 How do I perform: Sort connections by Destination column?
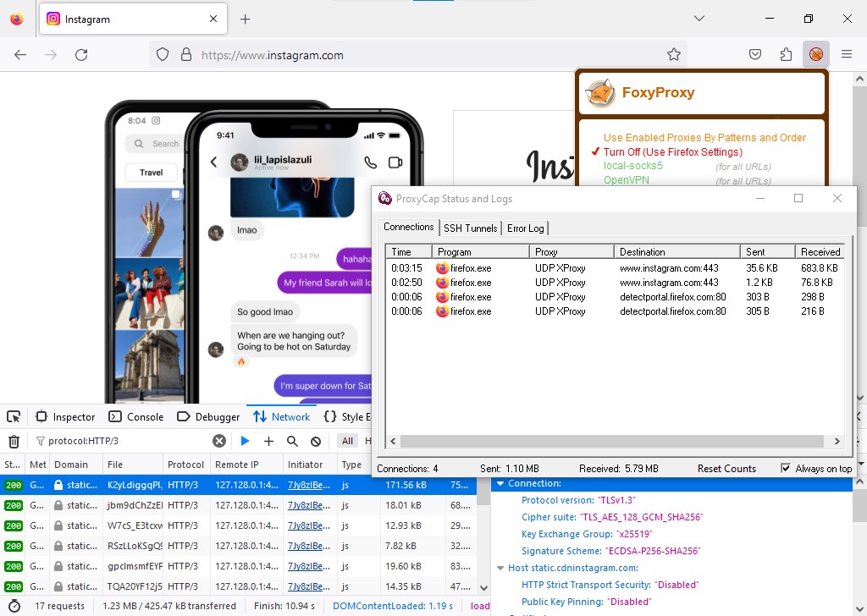click(676, 252)
